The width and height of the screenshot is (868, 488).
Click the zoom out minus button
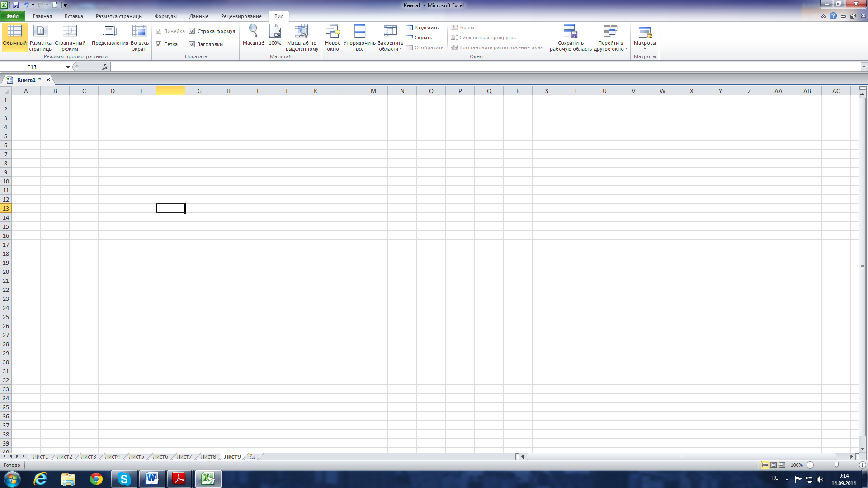coord(810,465)
